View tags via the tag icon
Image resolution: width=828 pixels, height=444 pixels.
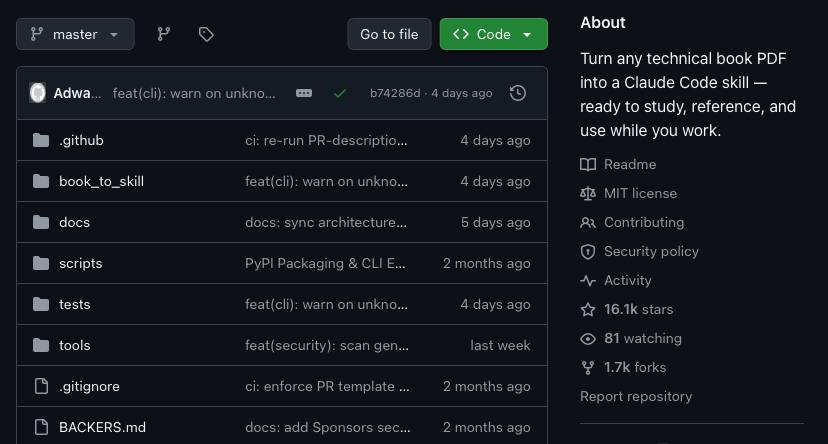point(206,34)
